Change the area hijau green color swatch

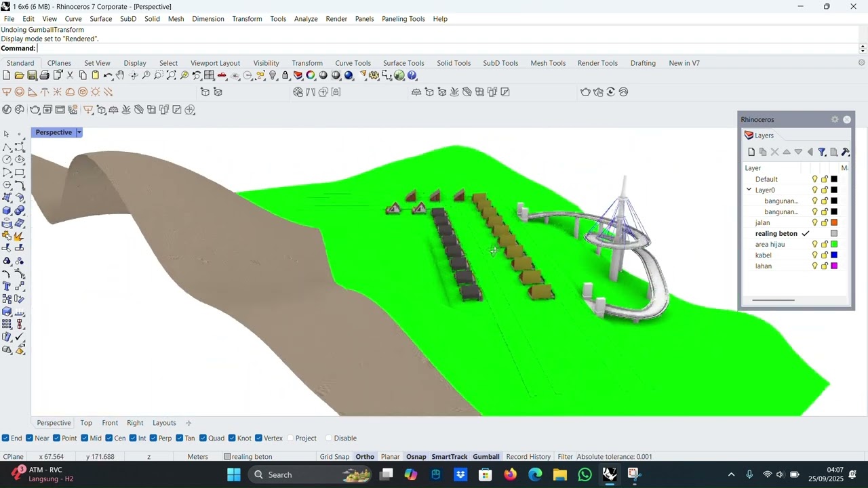click(x=834, y=244)
